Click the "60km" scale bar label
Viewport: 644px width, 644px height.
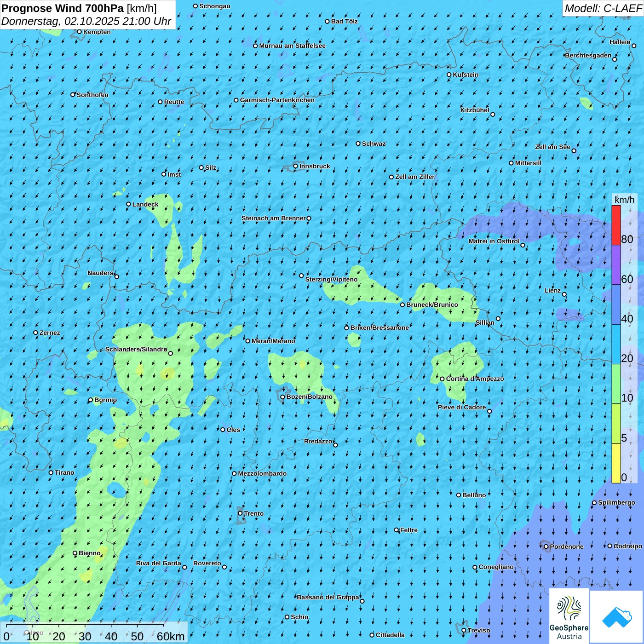point(171,636)
